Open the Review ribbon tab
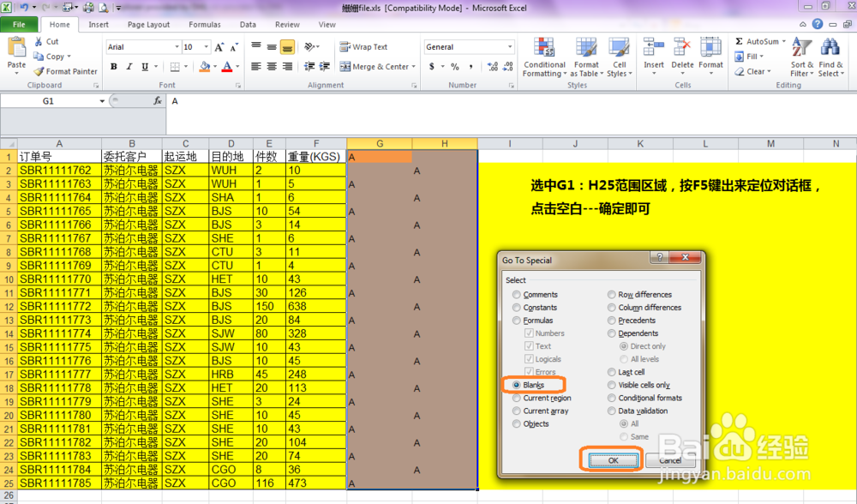 [287, 25]
